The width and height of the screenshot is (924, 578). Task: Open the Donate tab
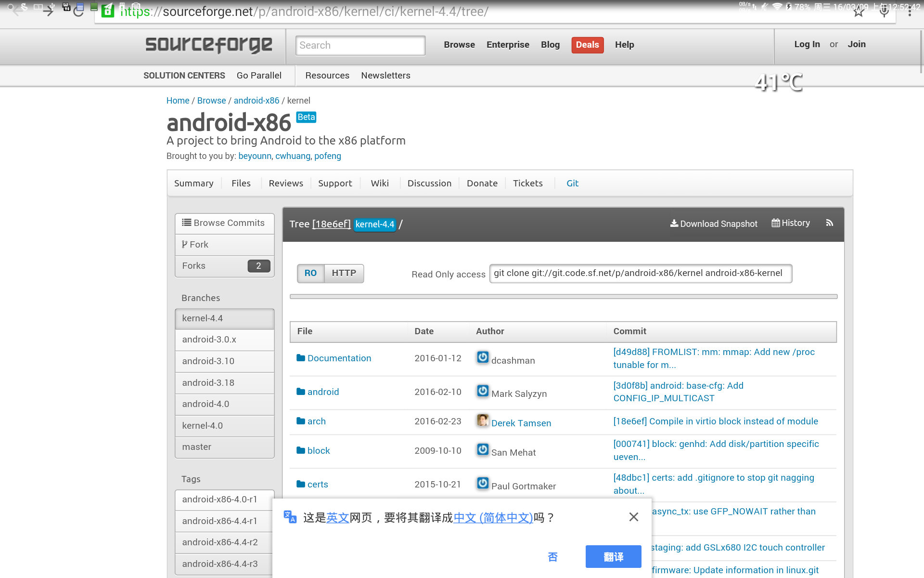pos(482,183)
